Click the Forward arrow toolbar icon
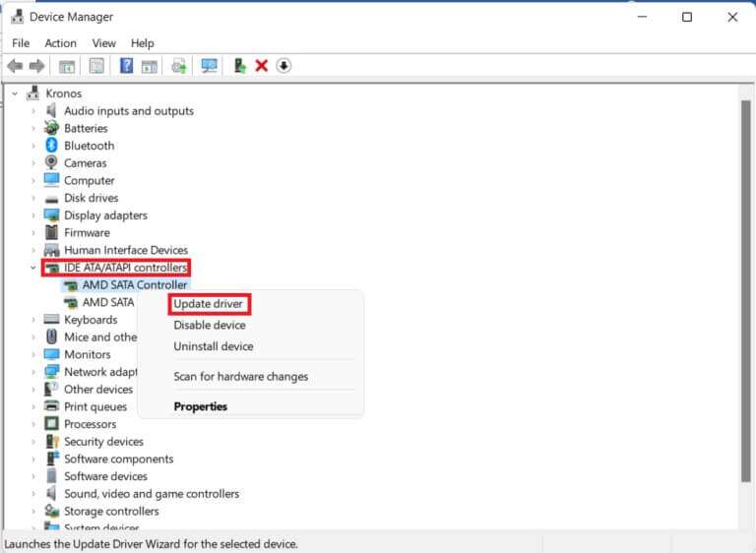The height and width of the screenshot is (553, 756). [x=37, y=66]
